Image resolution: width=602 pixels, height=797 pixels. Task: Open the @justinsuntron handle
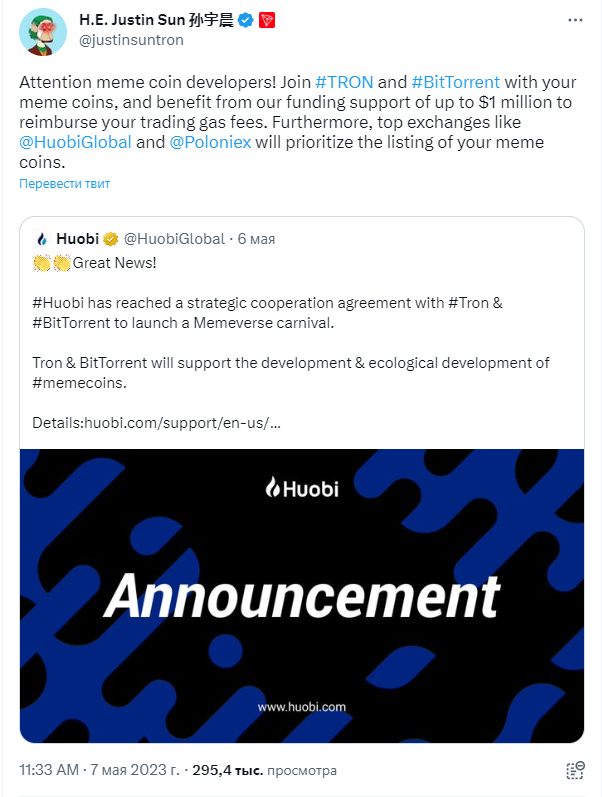[131, 41]
